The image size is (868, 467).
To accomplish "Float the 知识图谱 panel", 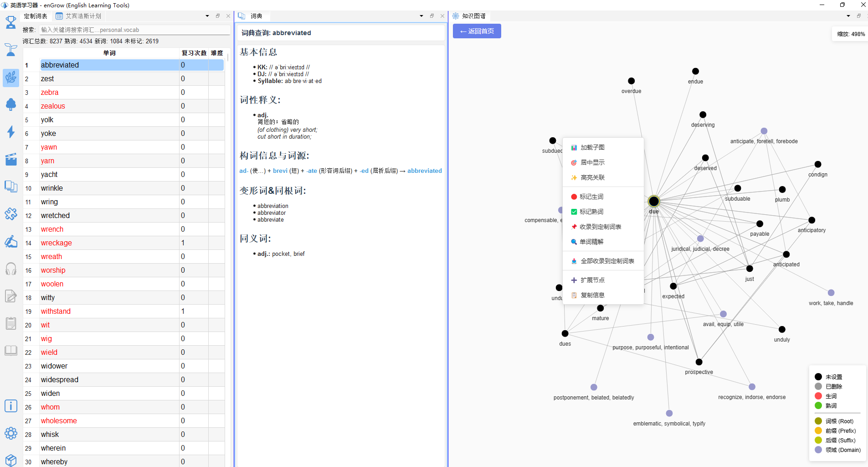I will pyautogui.click(x=859, y=16).
